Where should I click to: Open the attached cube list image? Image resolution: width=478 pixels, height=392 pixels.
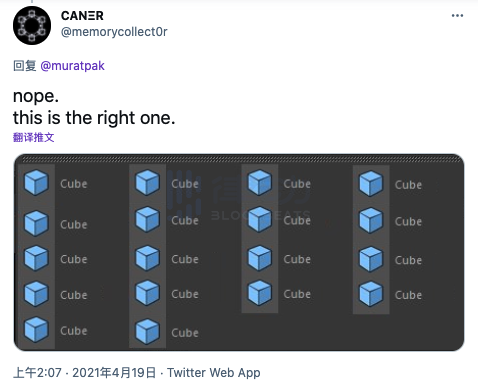(x=239, y=252)
